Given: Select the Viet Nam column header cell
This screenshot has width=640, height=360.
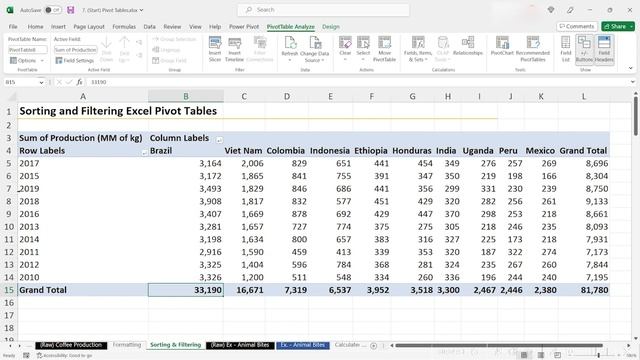Looking at the screenshot, I should coord(244,151).
